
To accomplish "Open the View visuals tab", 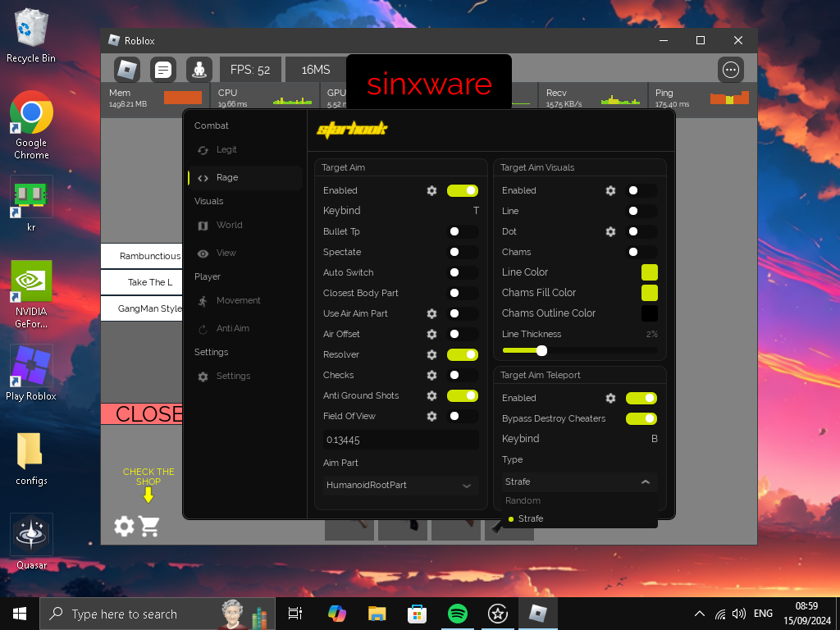I will tap(245, 253).
